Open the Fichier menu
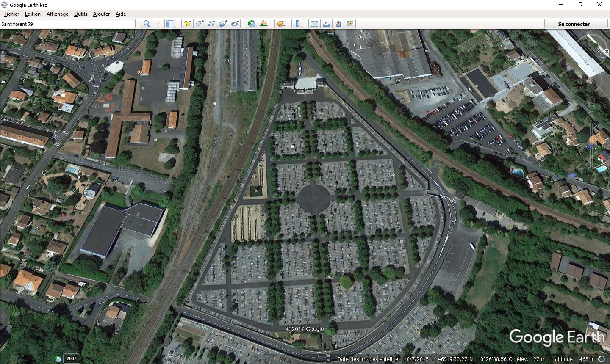This screenshot has height=364, width=610. (12, 14)
